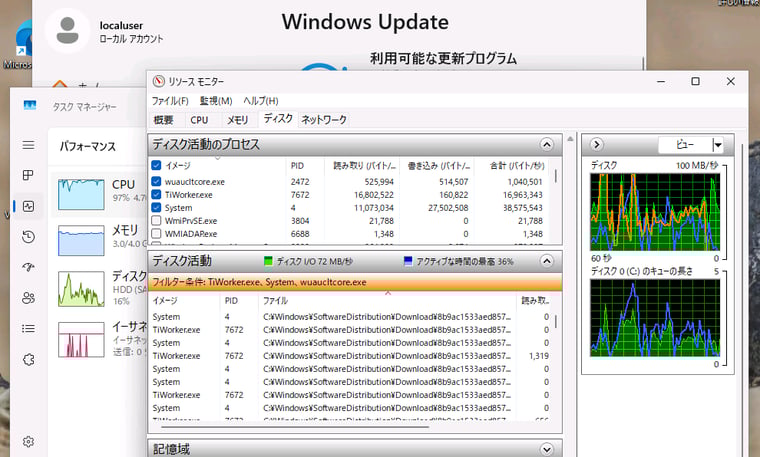The width and height of the screenshot is (760, 457).
Task: Click the orange フィルター条件 bar
Action: tap(355, 283)
